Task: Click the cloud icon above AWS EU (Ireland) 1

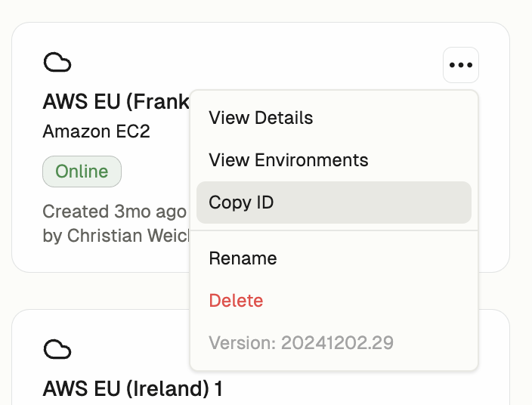Action: pyautogui.click(x=57, y=349)
